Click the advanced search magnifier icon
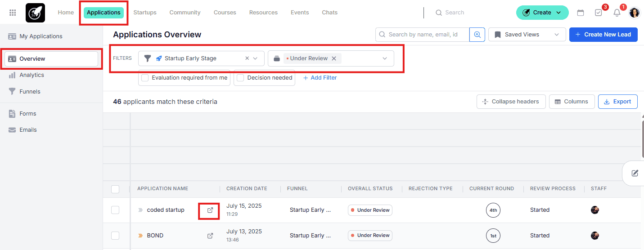Image resolution: width=644 pixels, height=250 pixels. coord(477,35)
